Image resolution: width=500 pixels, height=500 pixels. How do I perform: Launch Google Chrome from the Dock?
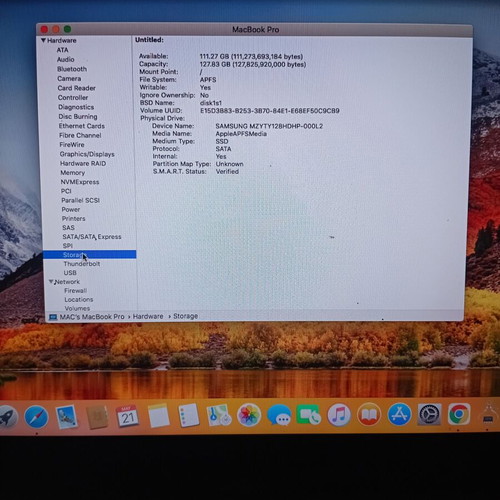point(459,414)
